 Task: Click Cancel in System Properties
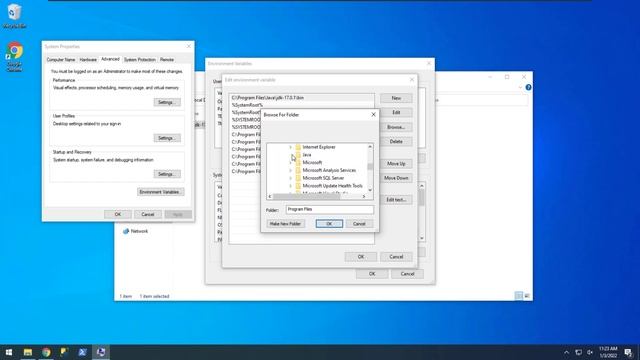coord(148,214)
